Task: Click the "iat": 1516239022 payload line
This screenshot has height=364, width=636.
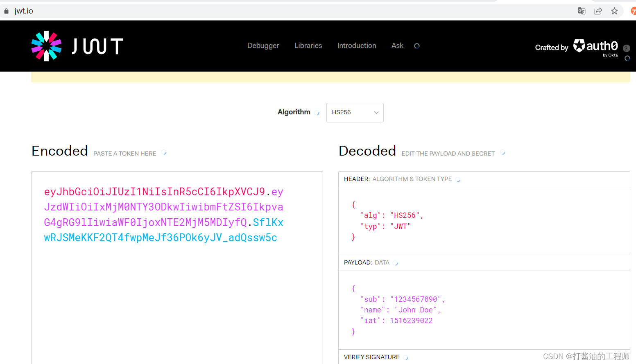Action: (396, 321)
